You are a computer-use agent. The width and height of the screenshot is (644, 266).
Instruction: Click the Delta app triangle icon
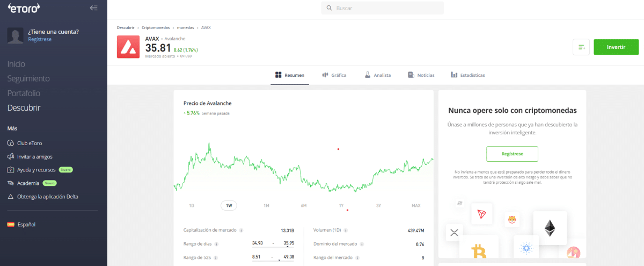pyautogui.click(x=11, y=197)
